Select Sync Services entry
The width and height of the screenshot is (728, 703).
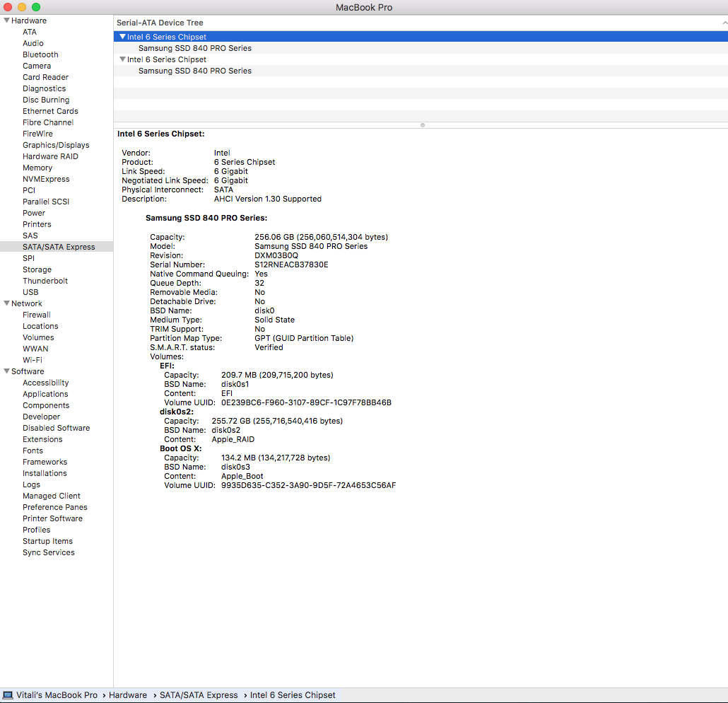tap(48, 552)
